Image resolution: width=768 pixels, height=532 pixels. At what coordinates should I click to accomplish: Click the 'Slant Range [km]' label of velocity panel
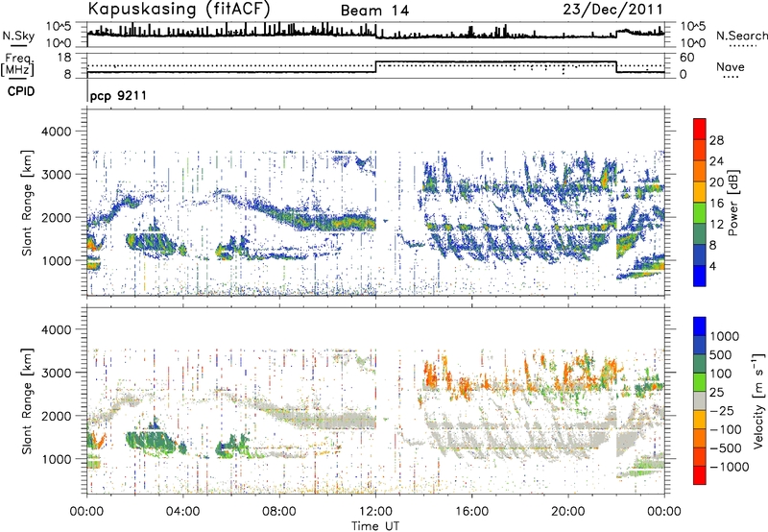(27, 400)
